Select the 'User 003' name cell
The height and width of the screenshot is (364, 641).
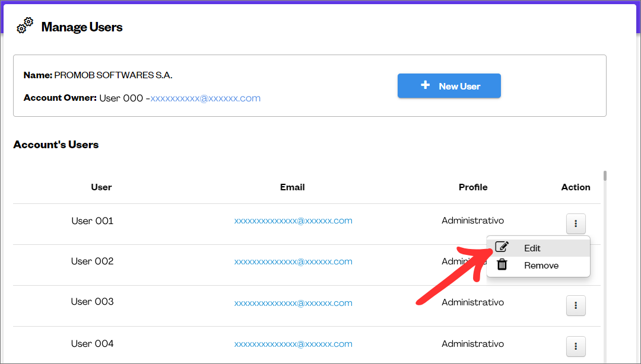click(x=93, y=302)
